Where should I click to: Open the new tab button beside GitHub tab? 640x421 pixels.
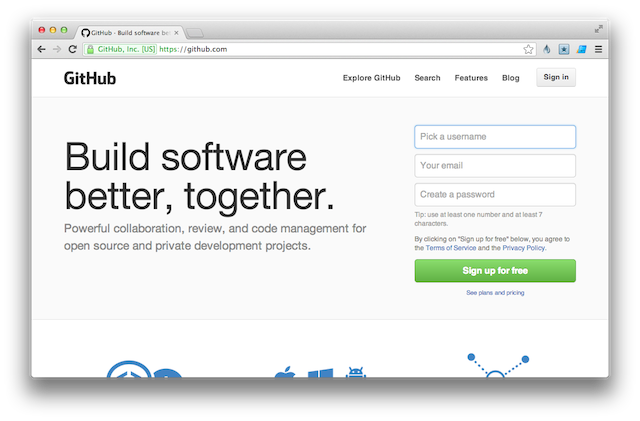(x=195, y=33)
